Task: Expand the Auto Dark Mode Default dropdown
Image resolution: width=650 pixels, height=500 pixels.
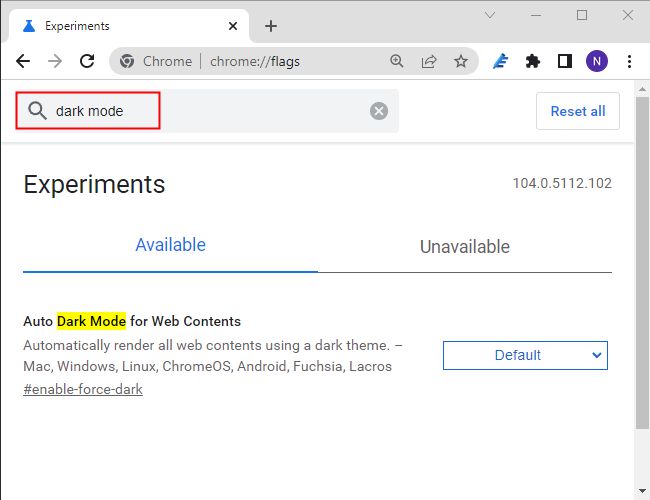Action: (525, 355)
